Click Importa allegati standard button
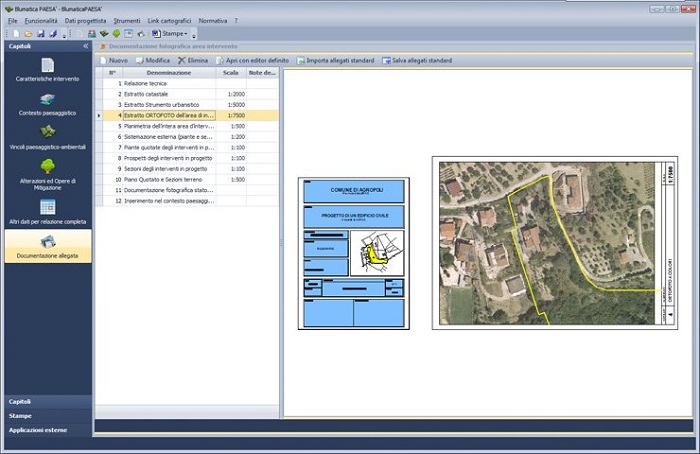700x454 pixels. point(336,60)
